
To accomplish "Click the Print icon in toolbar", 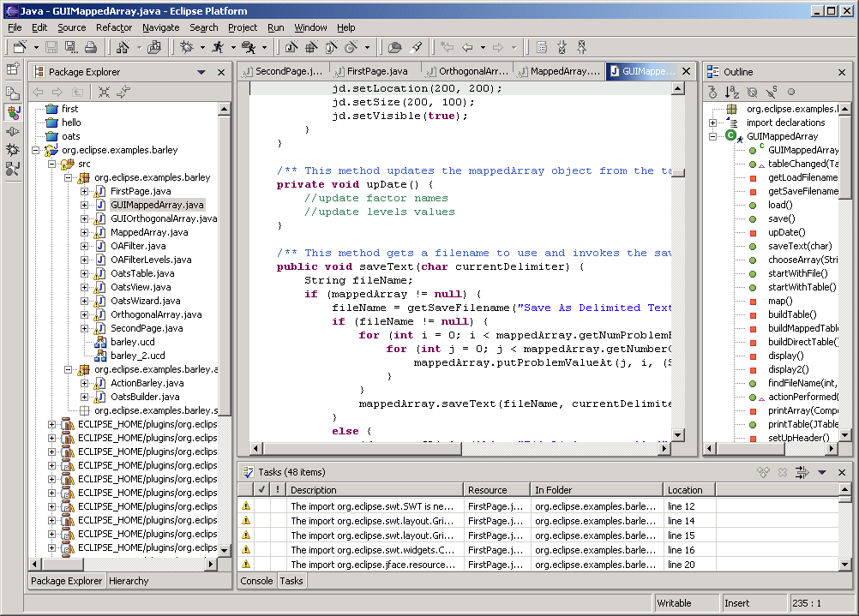I will (x=90, y=48).
